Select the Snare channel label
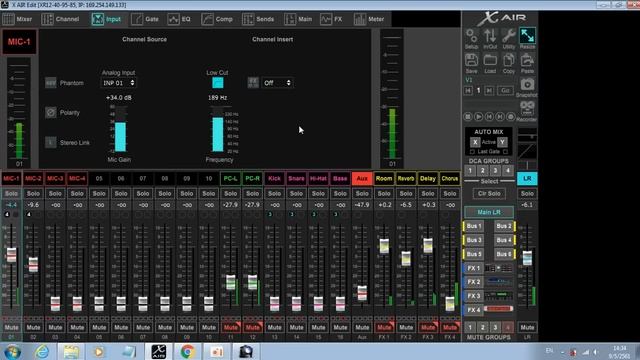The height and width of the screenshot is (360, 640). [x=296, y=178]
